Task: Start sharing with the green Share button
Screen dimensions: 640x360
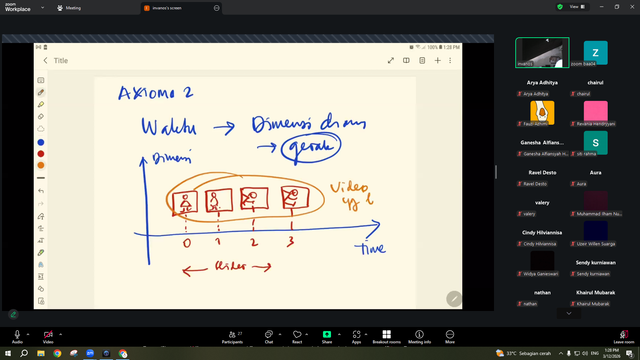Action: click(x=327, y=337)
